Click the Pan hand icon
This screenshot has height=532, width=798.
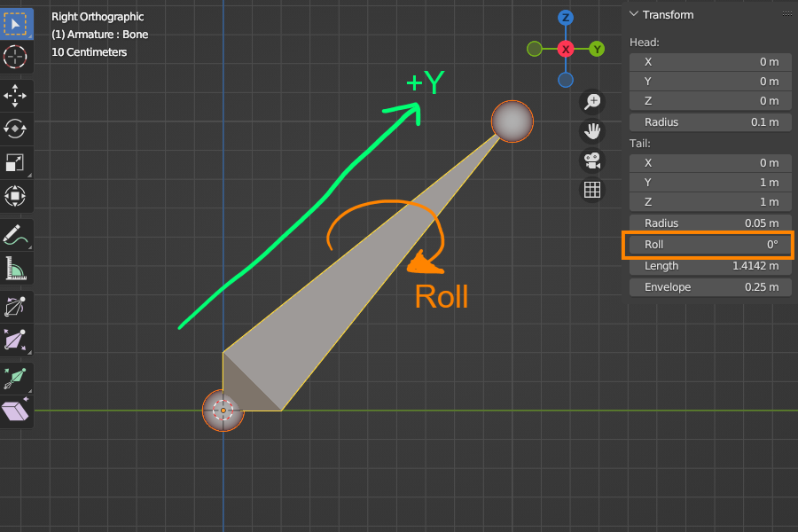[592, 131]
